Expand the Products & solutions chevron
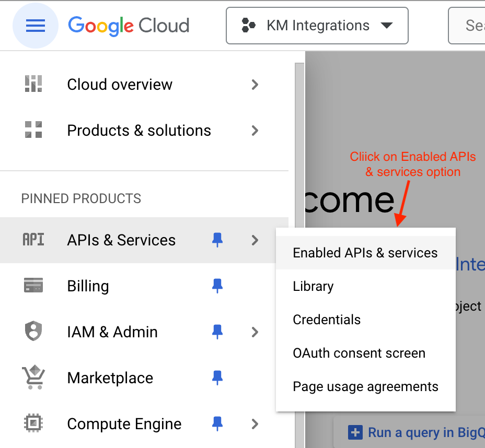This screenshot has width=485, height=448. (255, 131)
